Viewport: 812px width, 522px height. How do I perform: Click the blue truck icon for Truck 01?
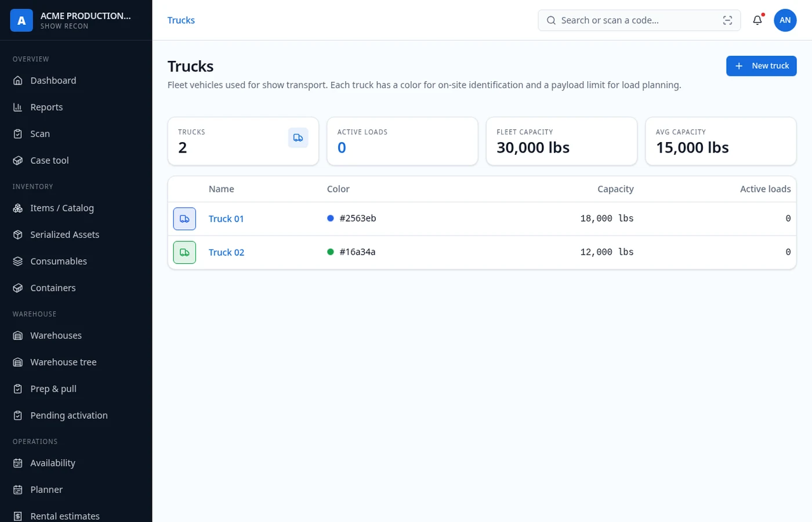184,219
